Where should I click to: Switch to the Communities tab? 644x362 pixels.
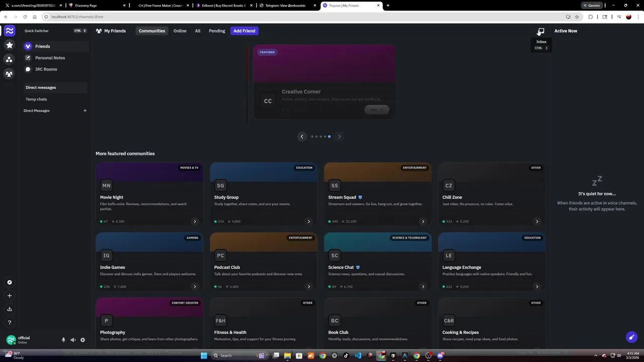tap(152, 31)
